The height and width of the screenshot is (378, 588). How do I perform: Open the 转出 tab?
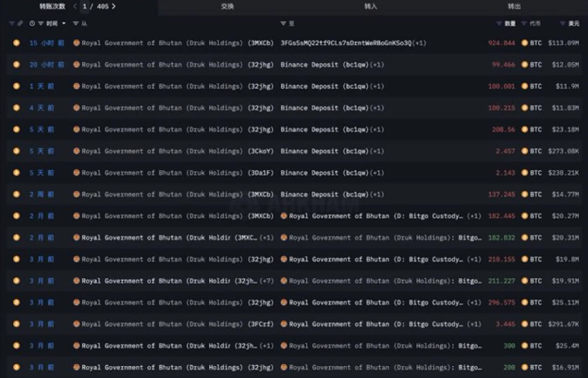pos(514,6)
